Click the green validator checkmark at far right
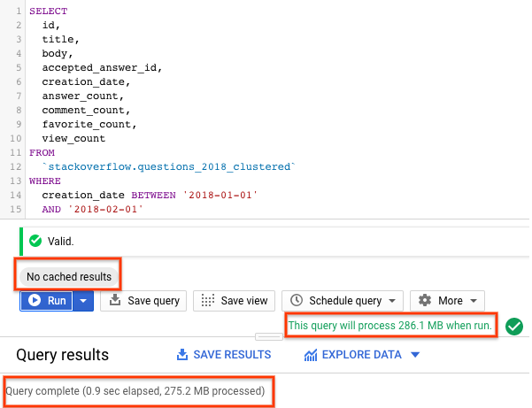The width and height of the screenshot is (532, 408). (513, 327)
